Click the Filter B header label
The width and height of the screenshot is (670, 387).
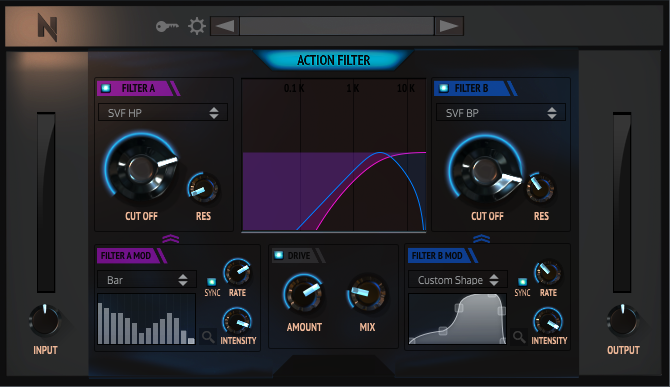click(x=471, y=88)
